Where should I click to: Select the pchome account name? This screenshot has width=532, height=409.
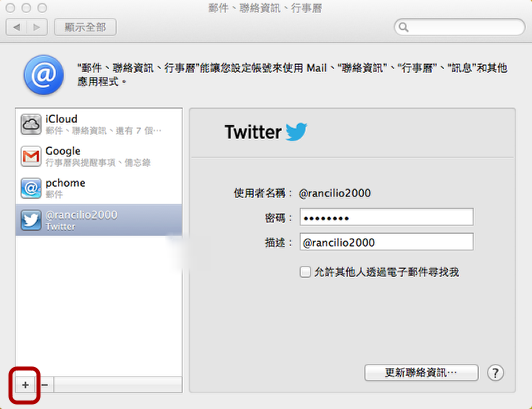pyautogui.click(x=65, y=183)
